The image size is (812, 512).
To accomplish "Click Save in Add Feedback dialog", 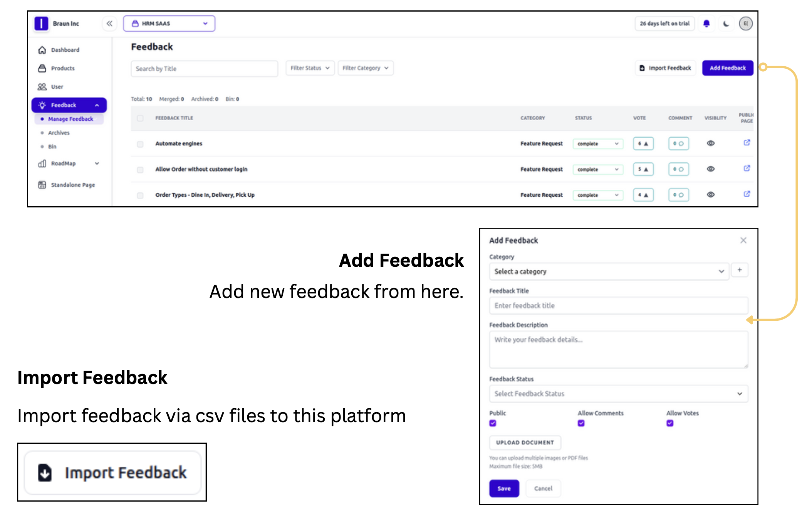I will pyautogui.click(x=504, y=488).
